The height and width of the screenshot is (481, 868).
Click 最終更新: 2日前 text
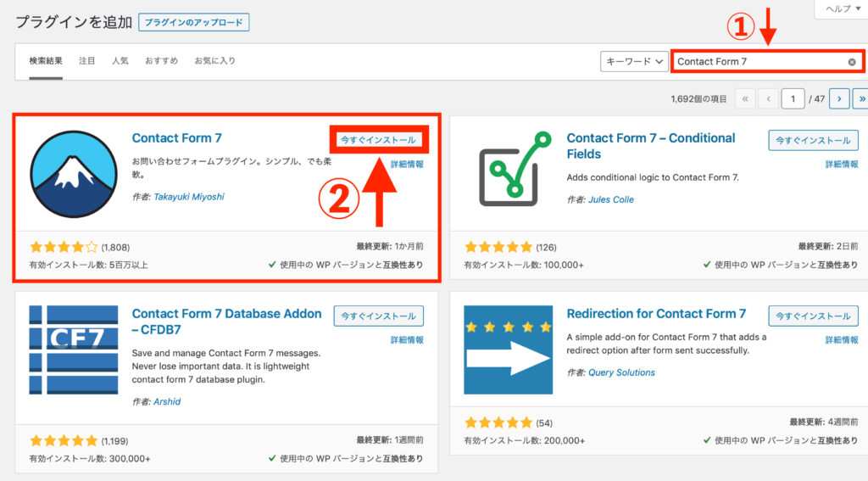[x=828, y=246]
